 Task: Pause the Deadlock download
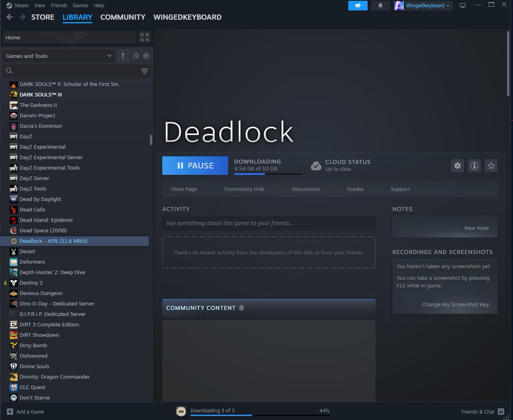pyautogui.click(x=195, y=166)
